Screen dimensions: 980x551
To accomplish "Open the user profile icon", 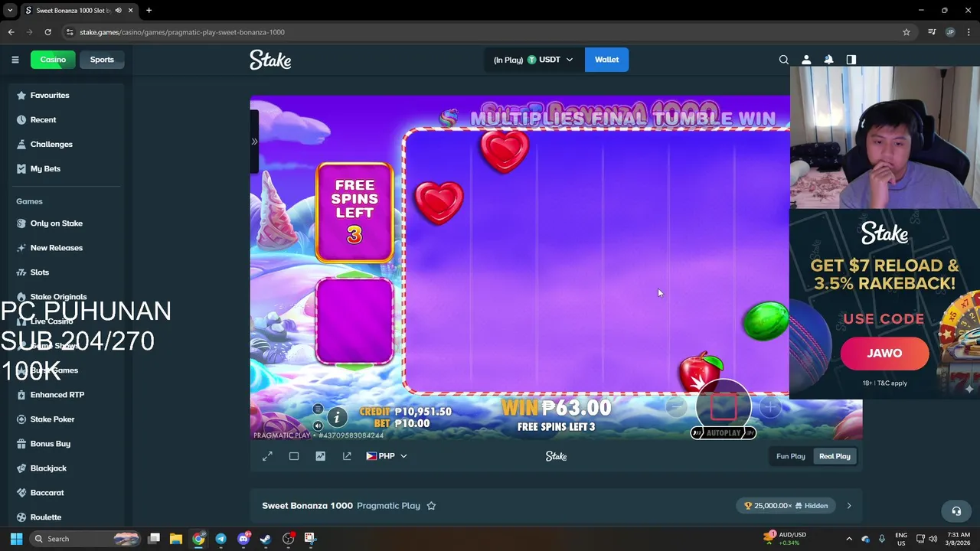I will tap(806, 60).
